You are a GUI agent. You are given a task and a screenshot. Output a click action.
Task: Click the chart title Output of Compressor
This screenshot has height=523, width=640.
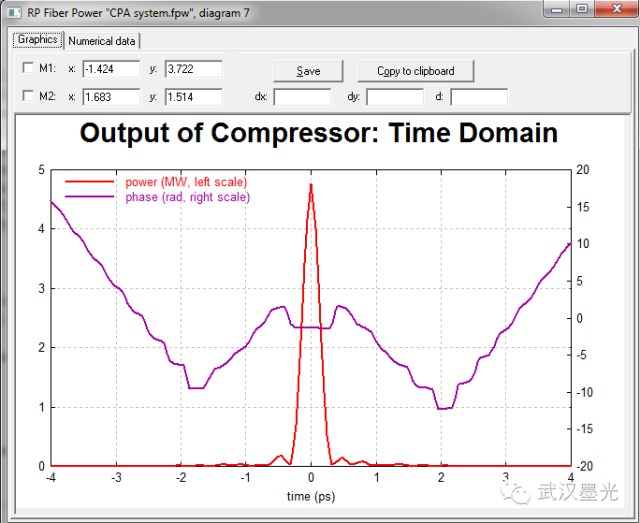pyautogui.click(x=318, y=134)
